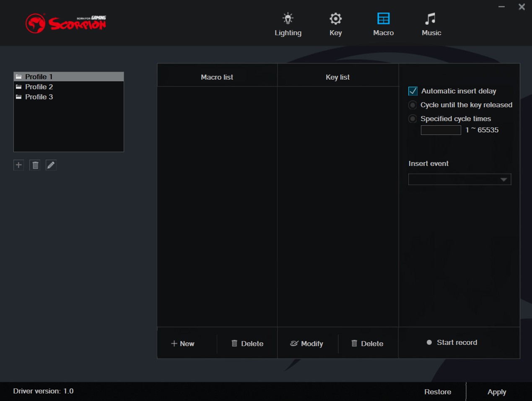
Task: Select Profile 2 in the list
Action: pyautogui.click(x=39, y=87)
